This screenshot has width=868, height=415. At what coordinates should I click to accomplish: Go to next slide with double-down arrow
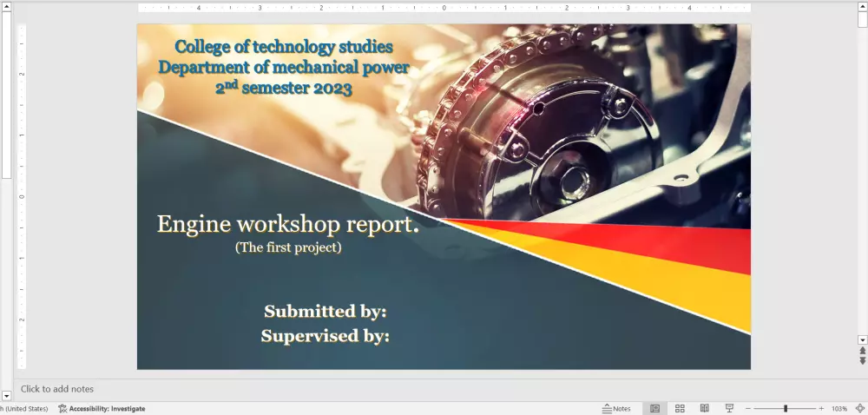(862, 360)
